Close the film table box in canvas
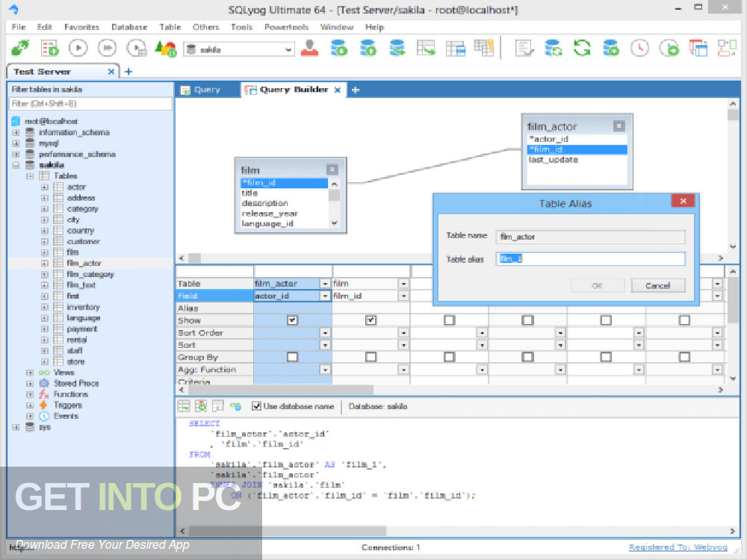The image size is (747, 560). (x=332, y=169)
